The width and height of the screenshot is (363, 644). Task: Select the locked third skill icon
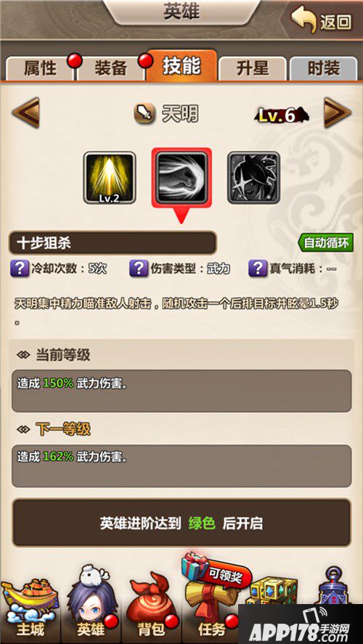tap(254, 177)
